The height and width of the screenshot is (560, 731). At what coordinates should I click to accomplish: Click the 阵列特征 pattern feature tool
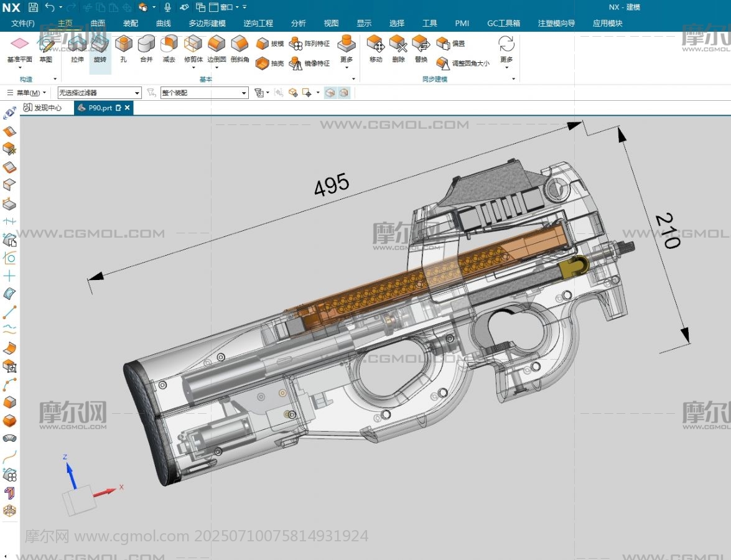pyautogui.click(x=310, y=44)
